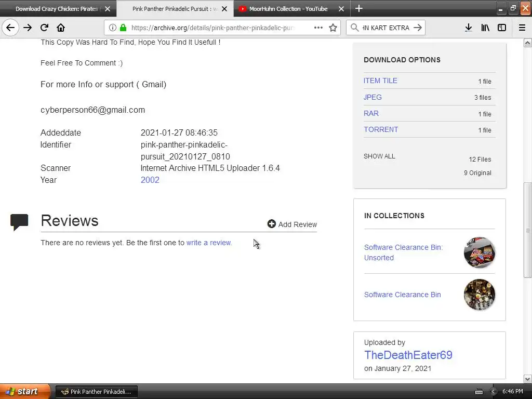This screenshot has width=532, height=399.
Task: Open the Firefox home page
Action: [61, 28]
